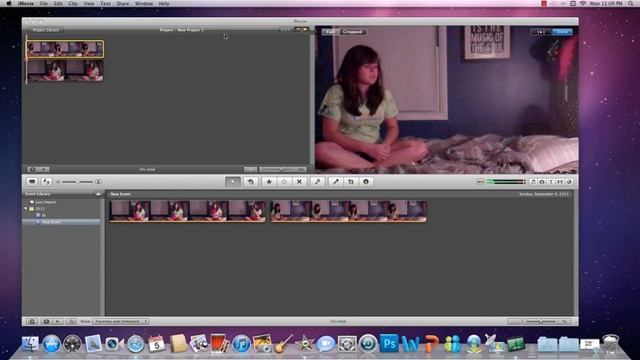Open the transitions browser

(x=560, y=182)
